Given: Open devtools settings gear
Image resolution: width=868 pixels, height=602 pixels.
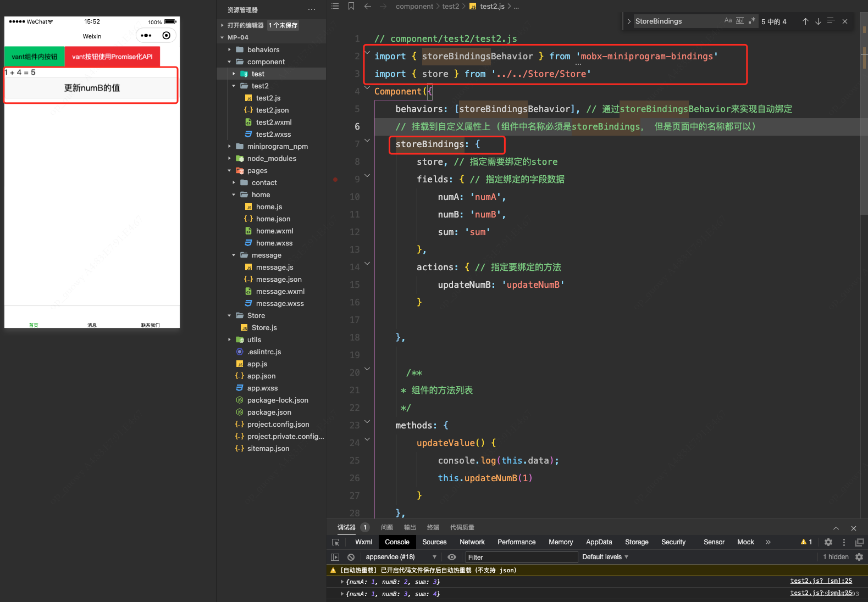Looking at the screenshot, I should 828,542.
